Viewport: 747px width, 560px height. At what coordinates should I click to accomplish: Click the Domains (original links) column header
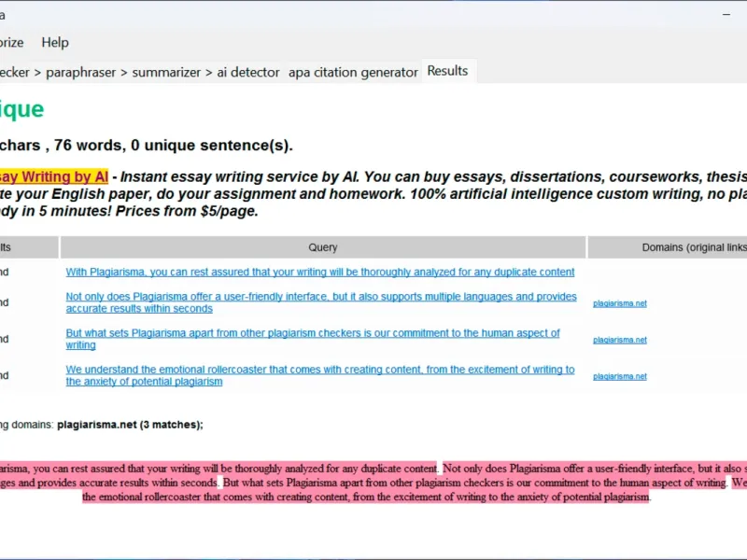pyautogui.click(x=668, y=247)
